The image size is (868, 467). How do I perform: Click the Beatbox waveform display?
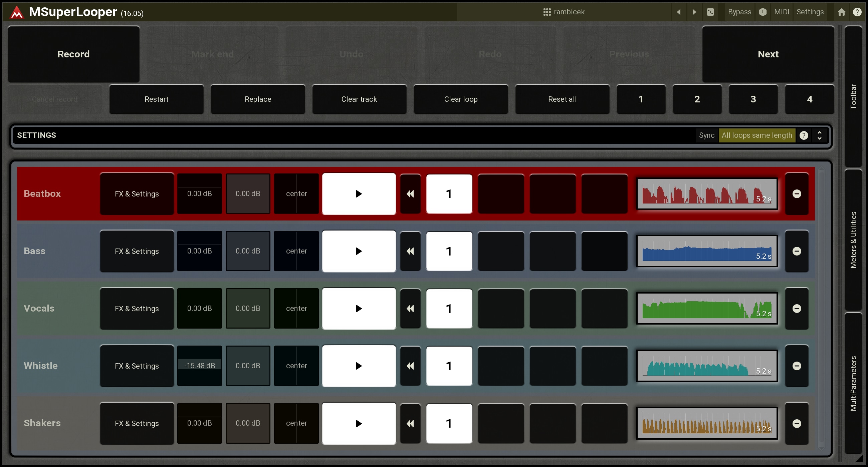[x=707, y=193]
